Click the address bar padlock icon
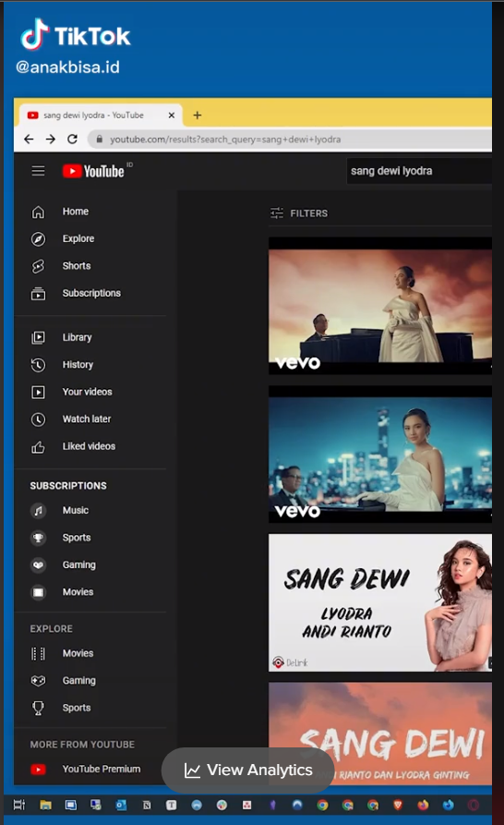The width and height of the screenshot is (504, 825). (x=99, y=140)
